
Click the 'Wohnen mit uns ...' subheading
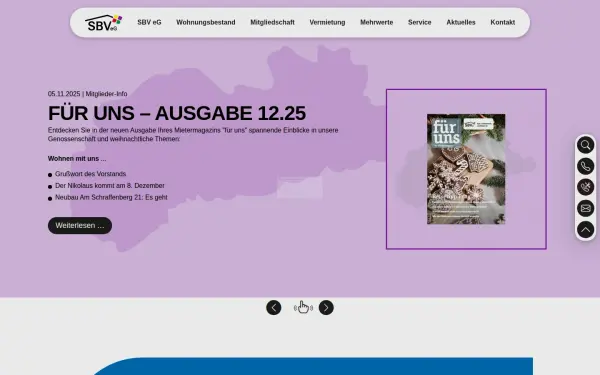(77, 159)
